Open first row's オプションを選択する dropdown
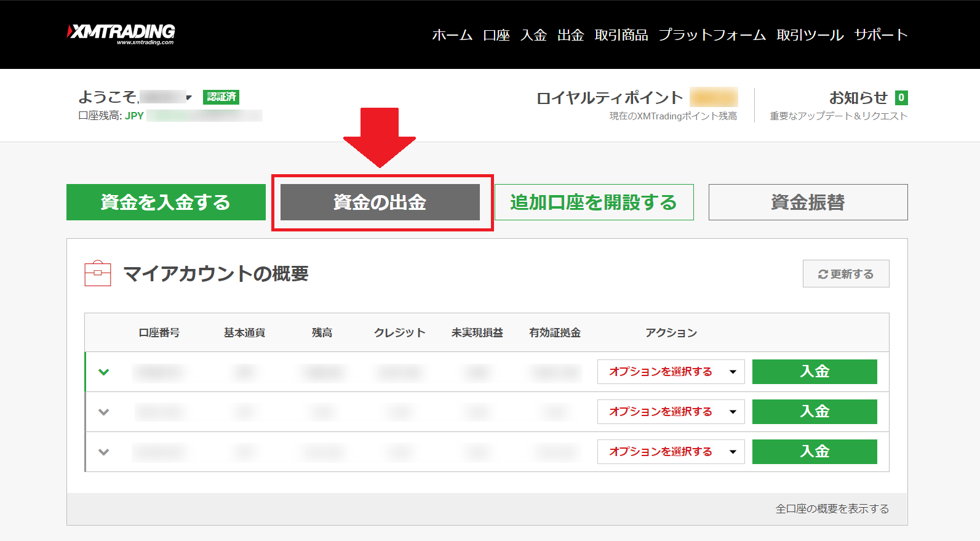This screenshot has width=980, height=541. (671, 372)
